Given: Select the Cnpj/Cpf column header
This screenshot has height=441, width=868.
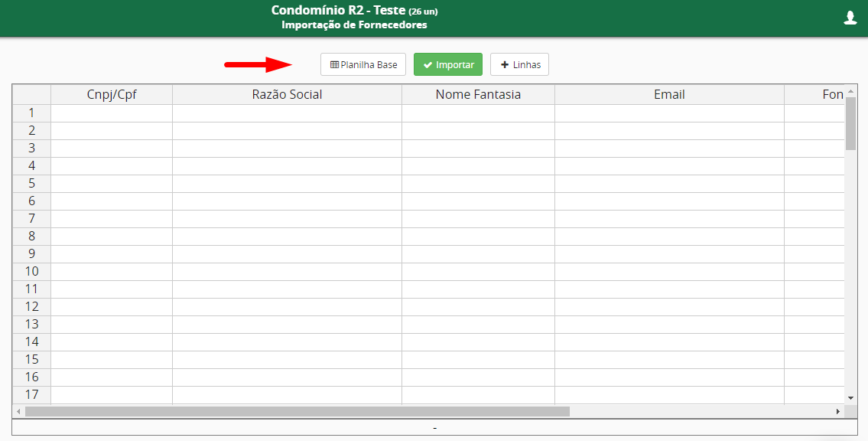Looking at the screenshot, I should coord(112,94).
